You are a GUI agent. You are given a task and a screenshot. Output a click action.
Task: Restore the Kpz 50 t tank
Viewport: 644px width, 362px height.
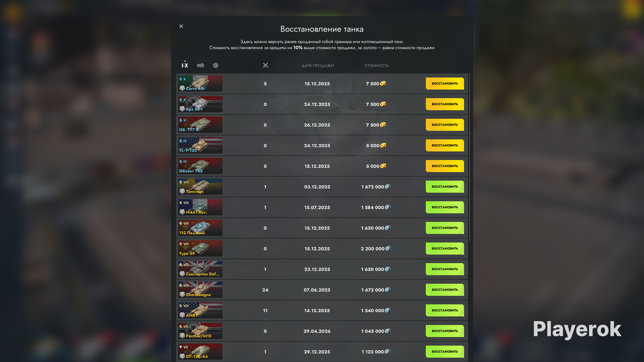coord(445,104)
